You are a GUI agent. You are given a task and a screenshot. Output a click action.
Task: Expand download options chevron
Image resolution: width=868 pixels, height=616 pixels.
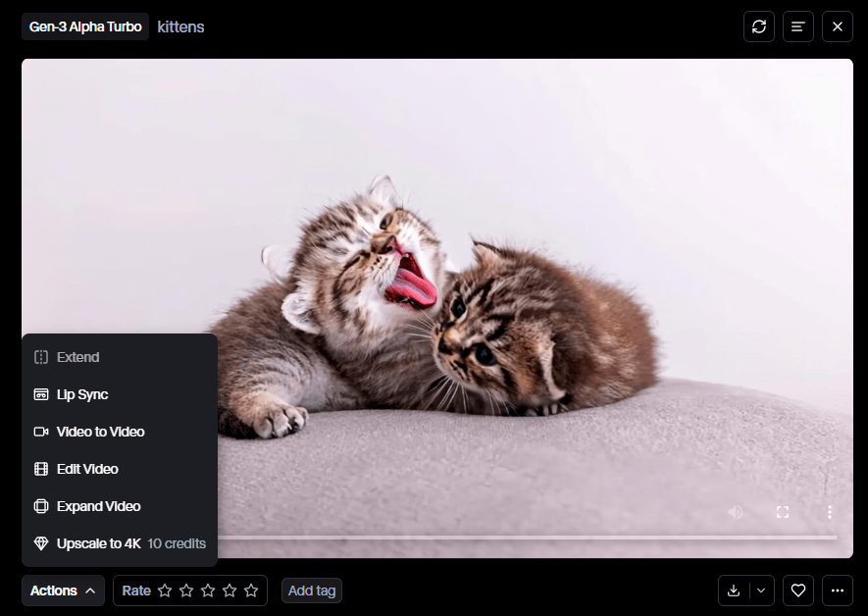[x=761, y=590]
